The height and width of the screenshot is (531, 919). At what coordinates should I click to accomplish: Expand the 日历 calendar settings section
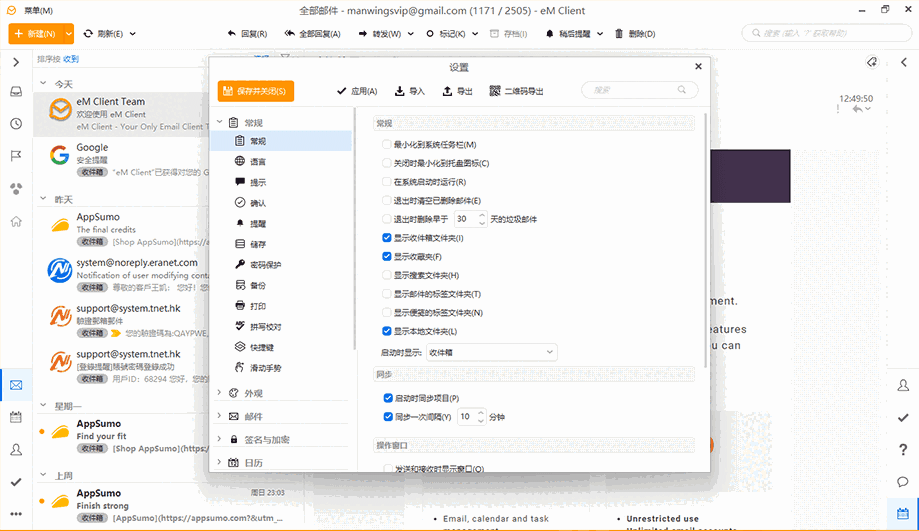(219, 462)
